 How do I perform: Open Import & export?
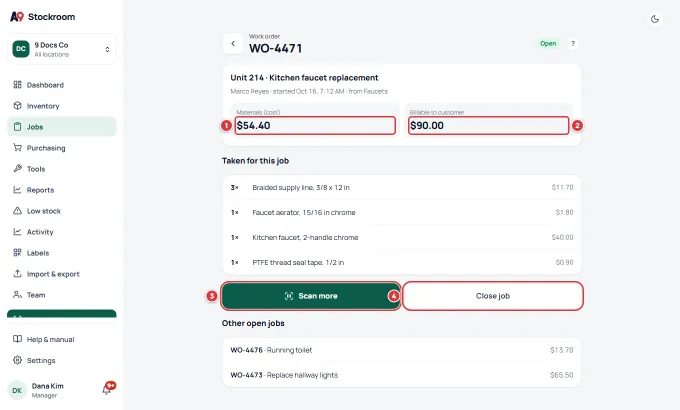point(62,274)
